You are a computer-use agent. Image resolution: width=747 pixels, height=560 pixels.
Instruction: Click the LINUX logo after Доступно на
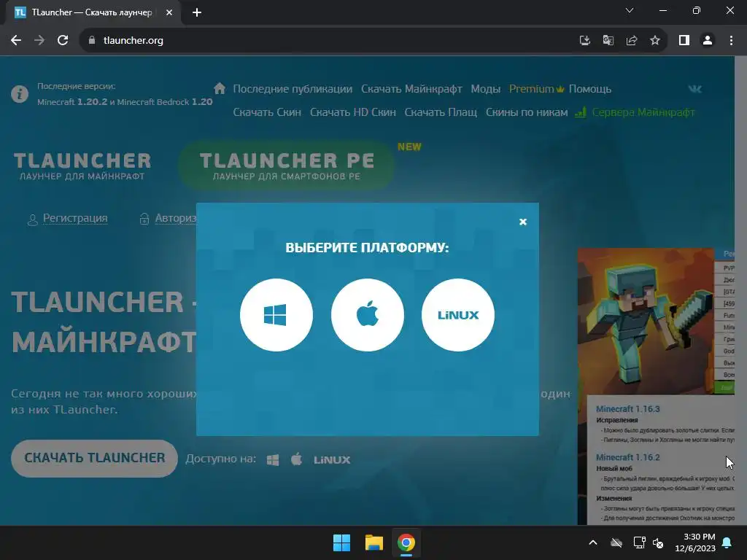click(332, 460)
